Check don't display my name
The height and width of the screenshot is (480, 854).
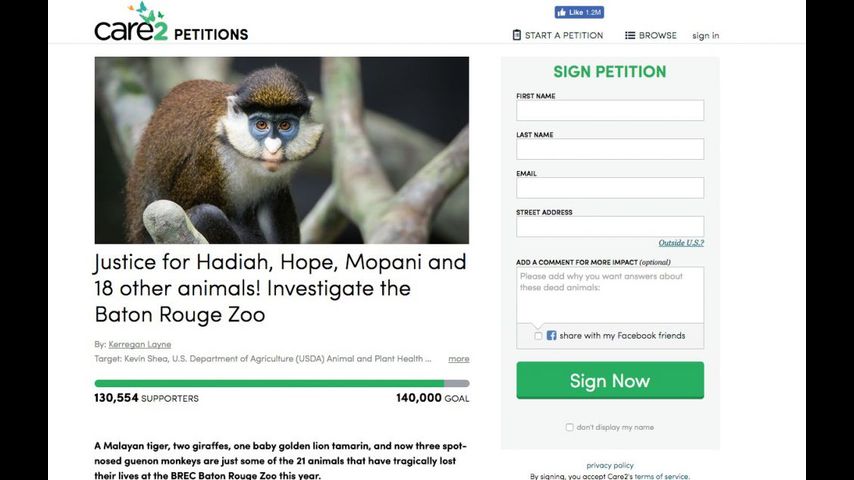coord(570,427)
